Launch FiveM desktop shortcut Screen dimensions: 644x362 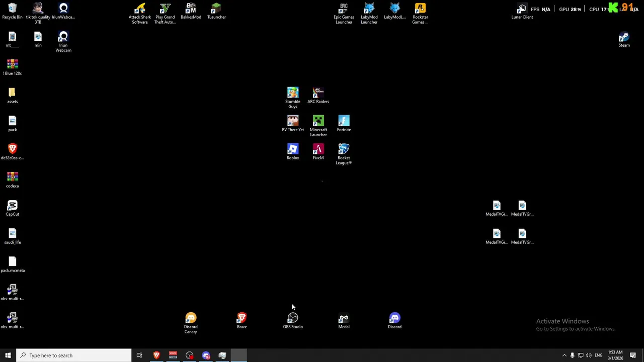pyautogui.click(x=318, y=152)
